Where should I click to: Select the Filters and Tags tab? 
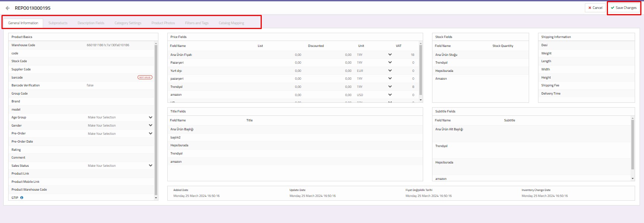[x=197, y=23]
